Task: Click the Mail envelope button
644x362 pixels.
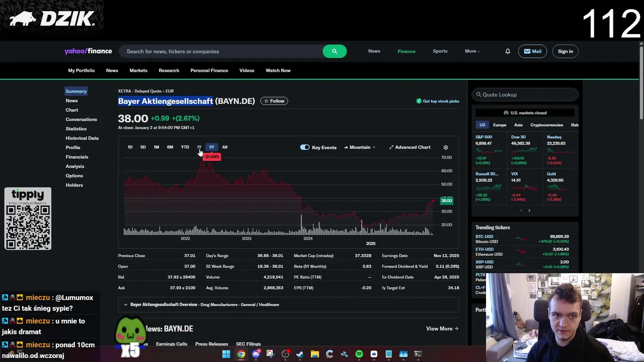Action: tap(532, 51)
